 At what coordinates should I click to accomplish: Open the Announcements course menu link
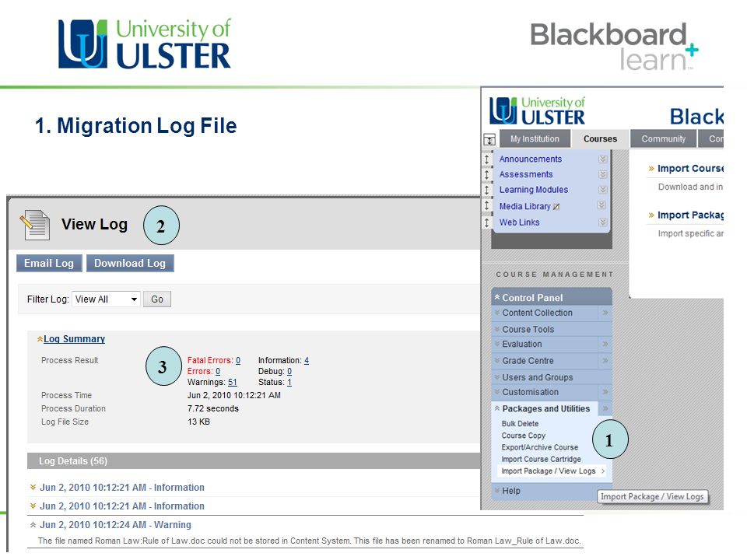pyautogui.click(x=530, y=159)
